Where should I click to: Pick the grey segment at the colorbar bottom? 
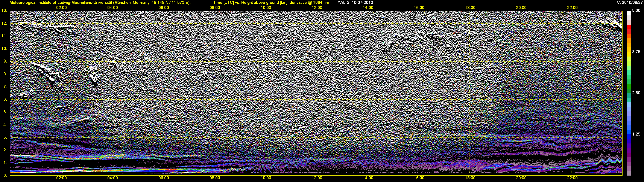click(629, 173)
